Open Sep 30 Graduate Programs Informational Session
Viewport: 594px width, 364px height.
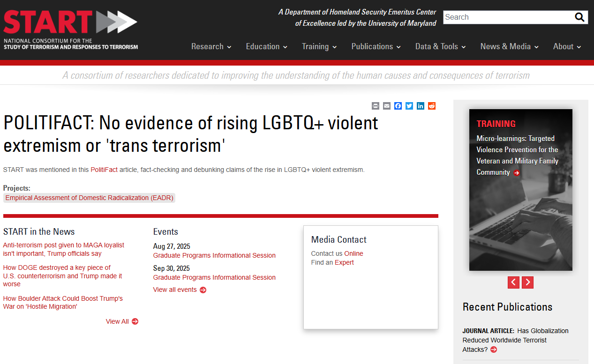pos(214,277)
